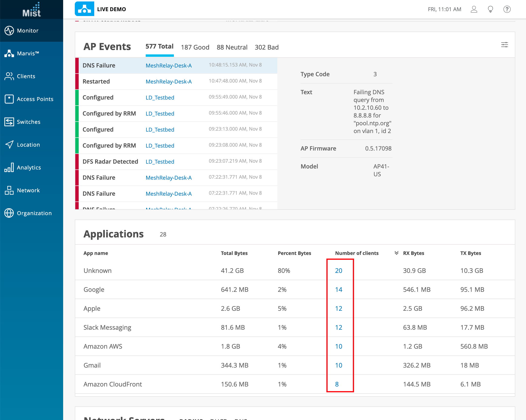Screen dimensions: 526x420
Task: Open the Monitor section icon
Action: pyautogui.click(x=9, y=31)
